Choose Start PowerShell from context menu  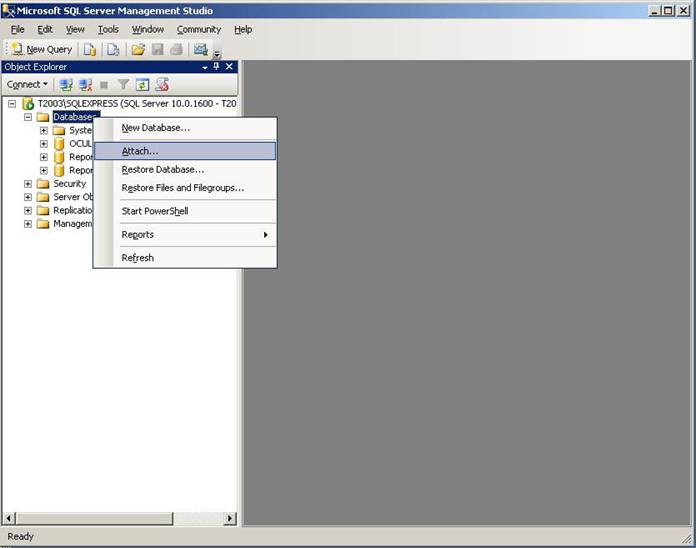click(x=185, y=211)
